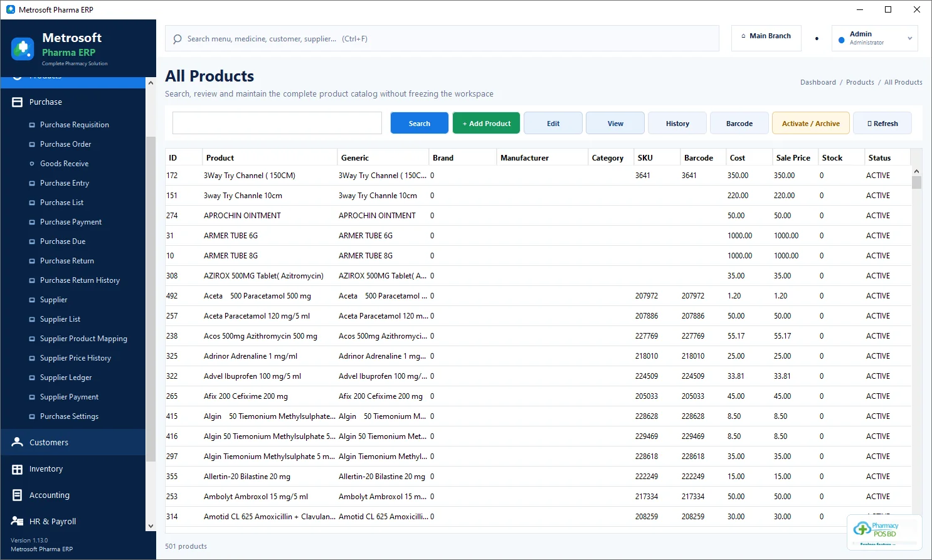This screenshot has height=560, width=932.
Task: Select Adrinor Adrenaline 1 mg/ml row
Action: point(538,356)
